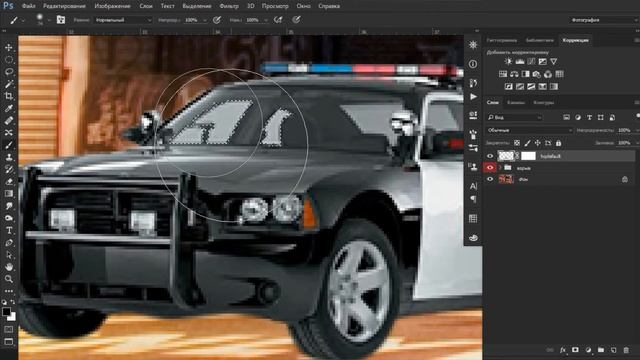The height and width of the screenshot is (360, 640).
Task: Select the Lasso tool
Action: tap(9, 72)
